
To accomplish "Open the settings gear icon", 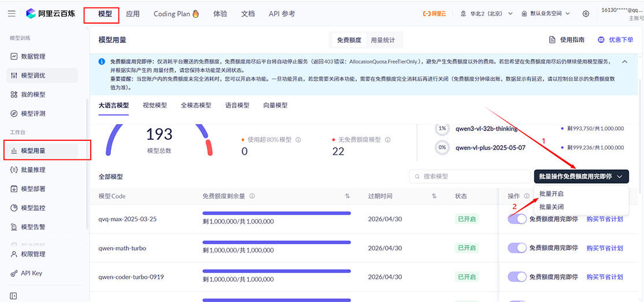I will pyautogui.click(x=586, y=13).
